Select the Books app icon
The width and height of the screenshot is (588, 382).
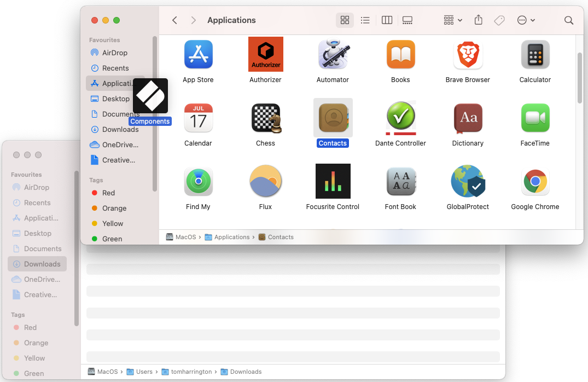[400, 54]
